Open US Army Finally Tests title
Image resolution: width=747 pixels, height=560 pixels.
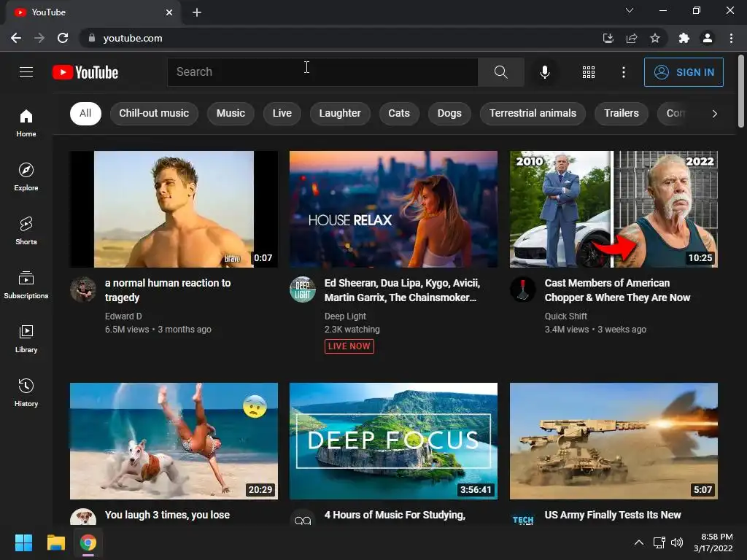(x=613, y=515)
